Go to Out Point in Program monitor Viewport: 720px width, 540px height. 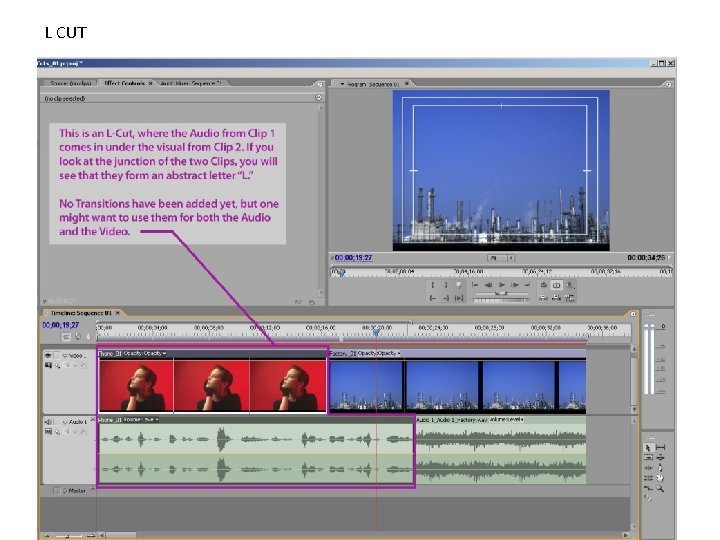445,298
